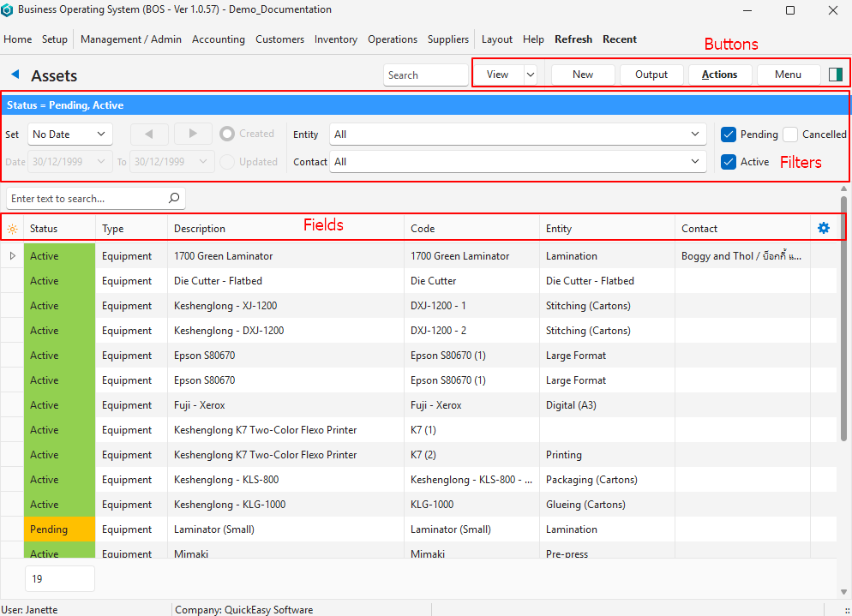Expand the 1700 Green Laminator row arrow
This screenshot has height=616, width=852.
click(x=12, y=256)
